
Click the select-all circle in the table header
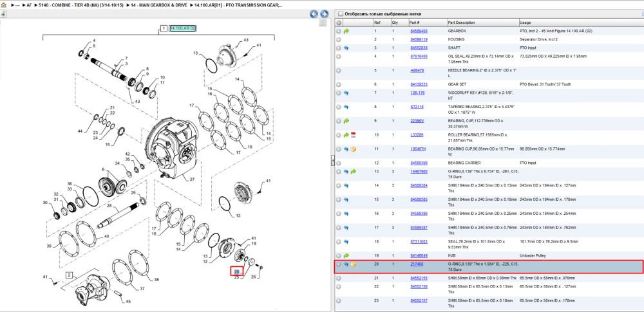tap(339, 23)
